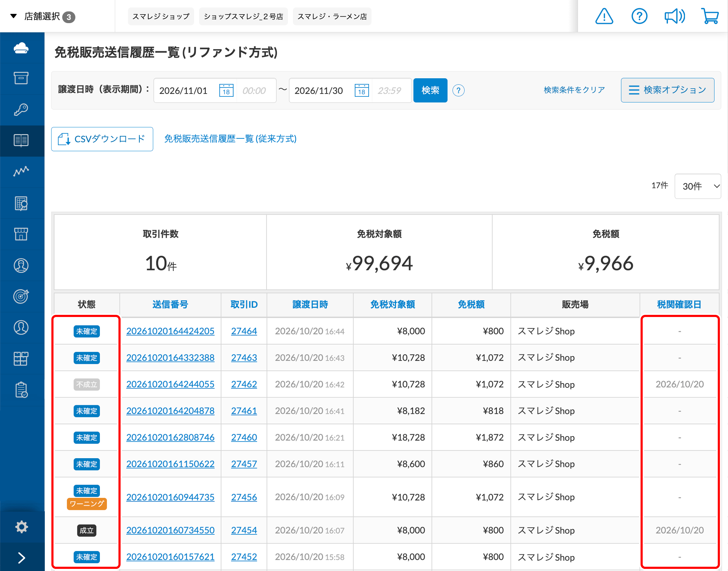Open the shopping cart icon
This screenshot has width=728, height=571.
click(x=710, y=16)
